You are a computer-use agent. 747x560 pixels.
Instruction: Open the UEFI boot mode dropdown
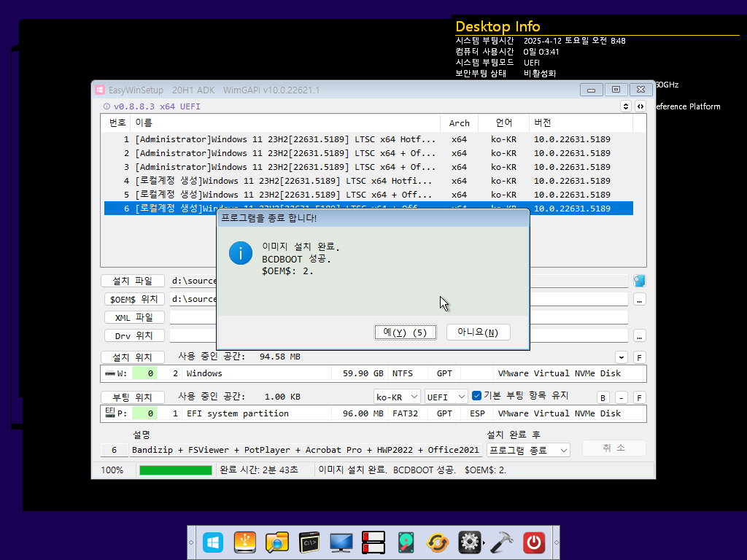pyautogui.click(x=446, y=397)
